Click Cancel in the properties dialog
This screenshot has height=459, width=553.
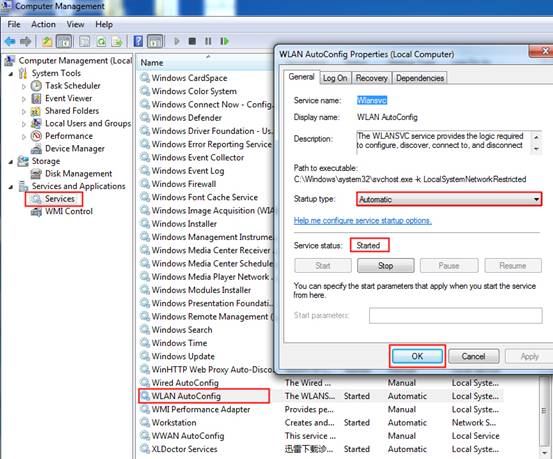[x=473, y=356]
